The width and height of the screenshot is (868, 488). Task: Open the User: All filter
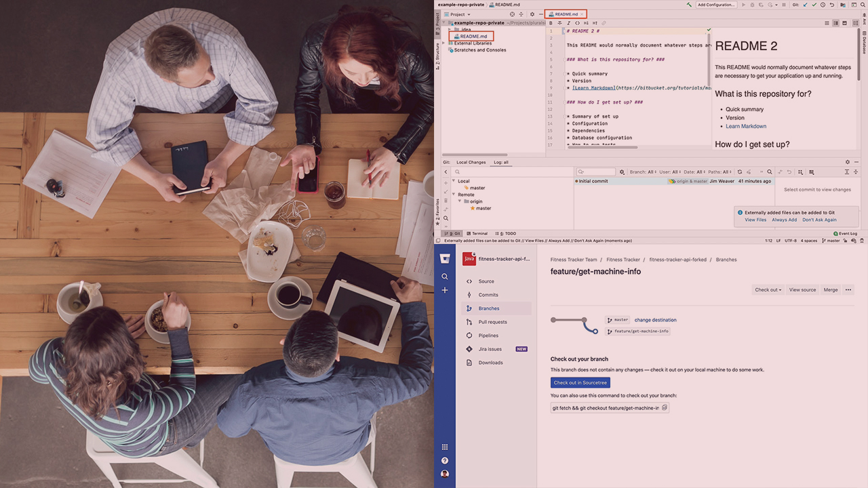[x=670, y=172]
